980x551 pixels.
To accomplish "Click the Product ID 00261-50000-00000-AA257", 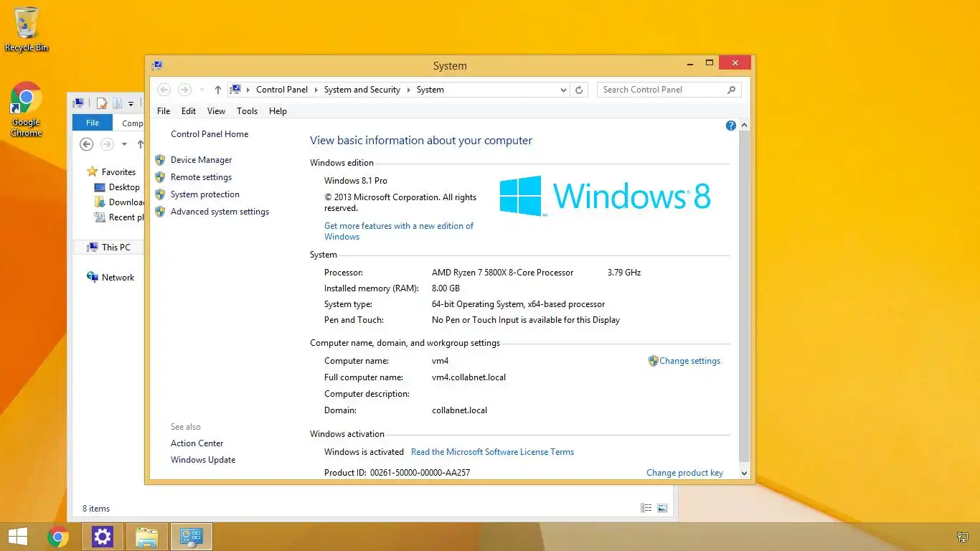I will coord(420,473).
